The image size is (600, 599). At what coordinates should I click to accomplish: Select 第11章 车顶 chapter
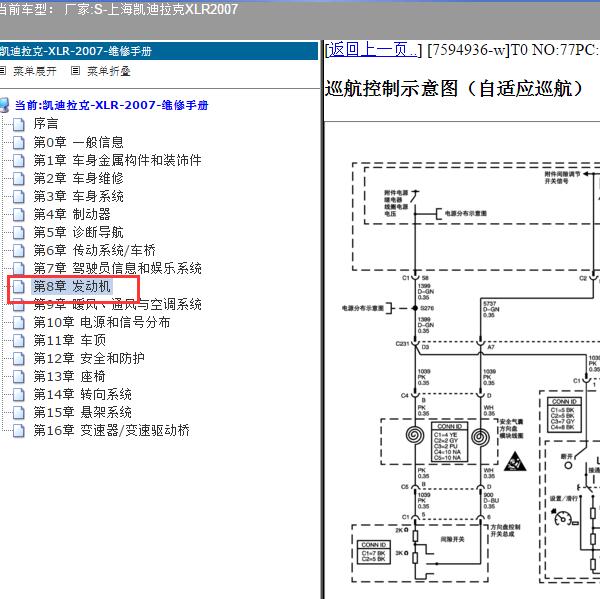pyautogui.click(x=69, y=340)
